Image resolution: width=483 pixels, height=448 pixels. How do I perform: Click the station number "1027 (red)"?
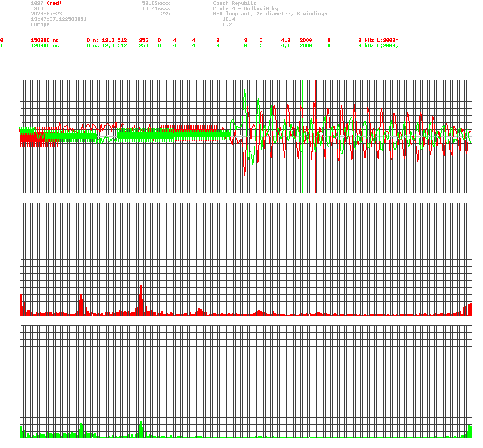46,3
